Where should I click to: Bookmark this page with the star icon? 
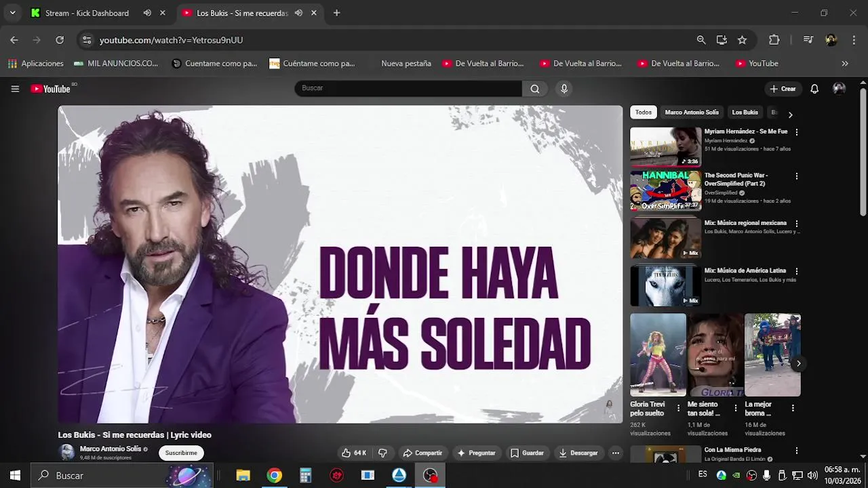pos(742,40)
